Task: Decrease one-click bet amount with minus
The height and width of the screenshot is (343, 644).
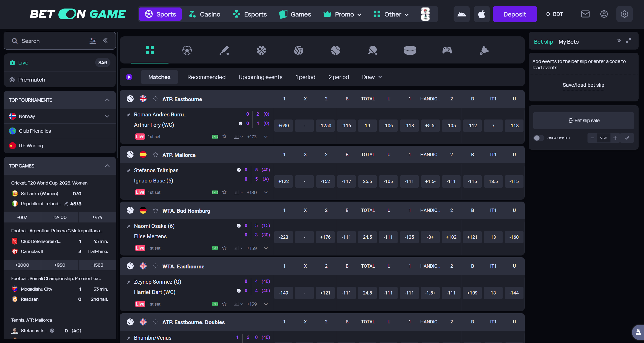Action: (592, 138)
